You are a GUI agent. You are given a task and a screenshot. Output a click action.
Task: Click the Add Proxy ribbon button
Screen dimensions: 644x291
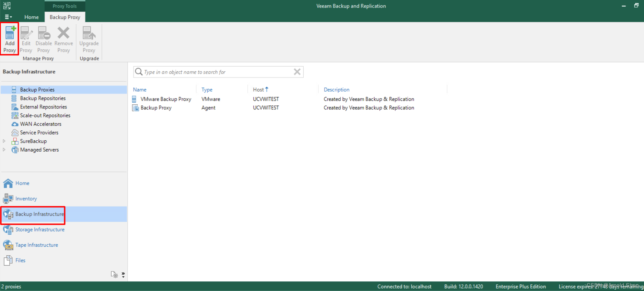click(10, 39)
